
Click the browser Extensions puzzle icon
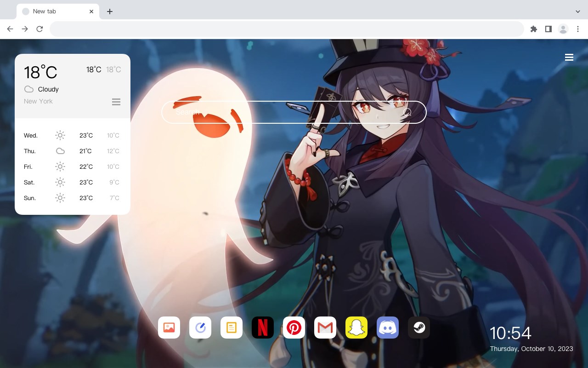tap(533, 29)
